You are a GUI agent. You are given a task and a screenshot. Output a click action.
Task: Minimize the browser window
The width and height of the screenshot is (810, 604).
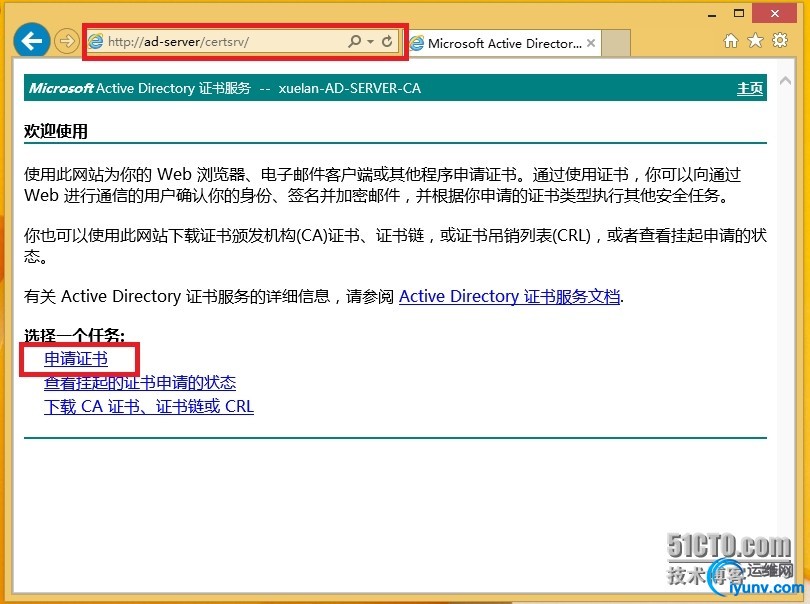coord(712,15)
